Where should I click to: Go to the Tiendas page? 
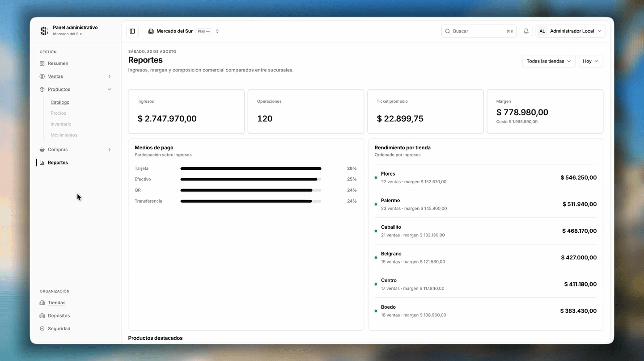click(57, 303)
